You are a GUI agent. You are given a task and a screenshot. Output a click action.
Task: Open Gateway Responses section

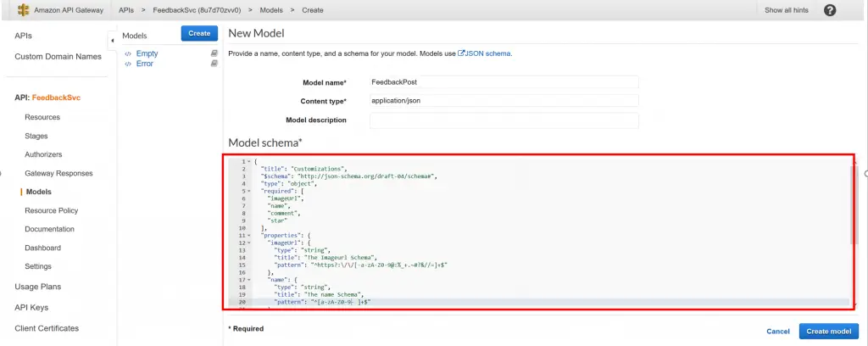point(58,173)
